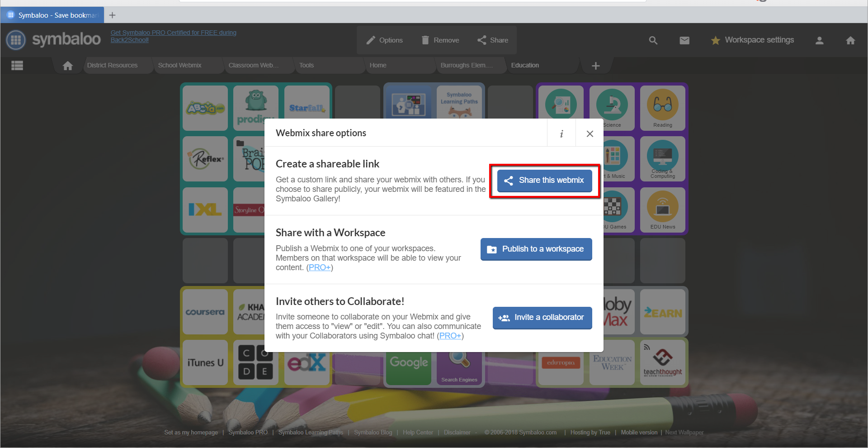The image size is (868, 448).
Task: Open the IXL tile
Action: [x=205, y=210]
